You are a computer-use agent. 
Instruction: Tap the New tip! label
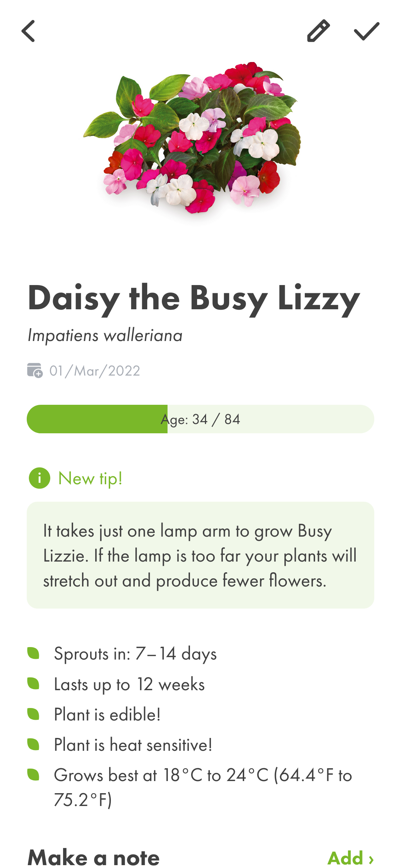click(x=90, y=478)
